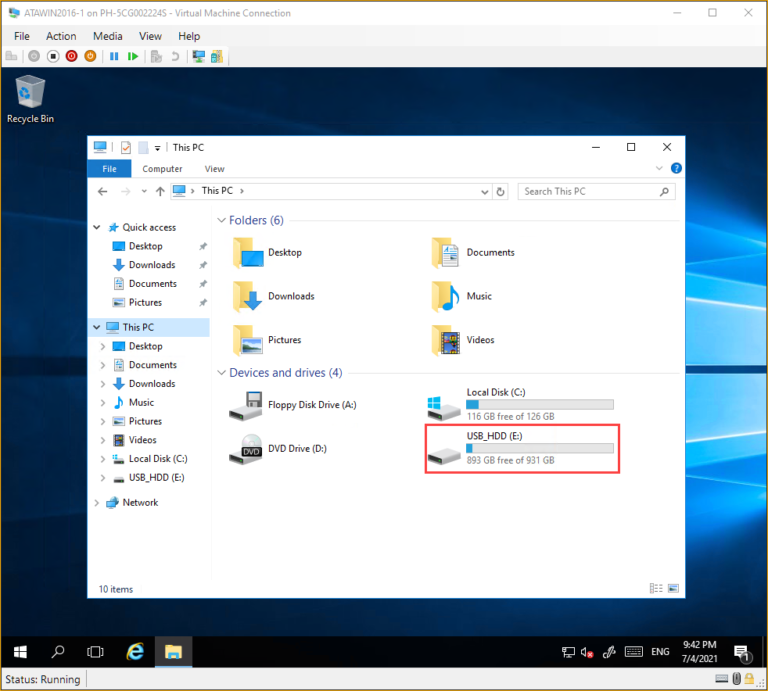Expand Network in the navigation pane
This screenshot has height=691, width=768.
97,503
